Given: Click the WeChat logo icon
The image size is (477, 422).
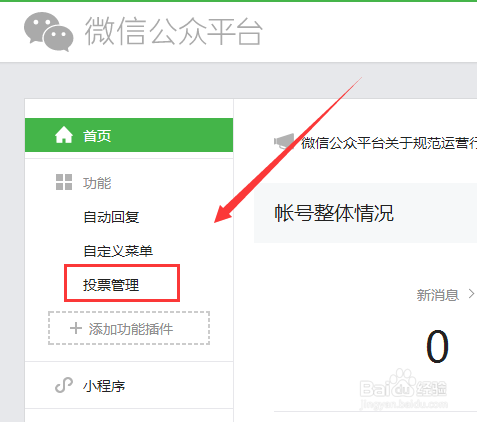Looking at the screenshot, I should click(49, 32).
